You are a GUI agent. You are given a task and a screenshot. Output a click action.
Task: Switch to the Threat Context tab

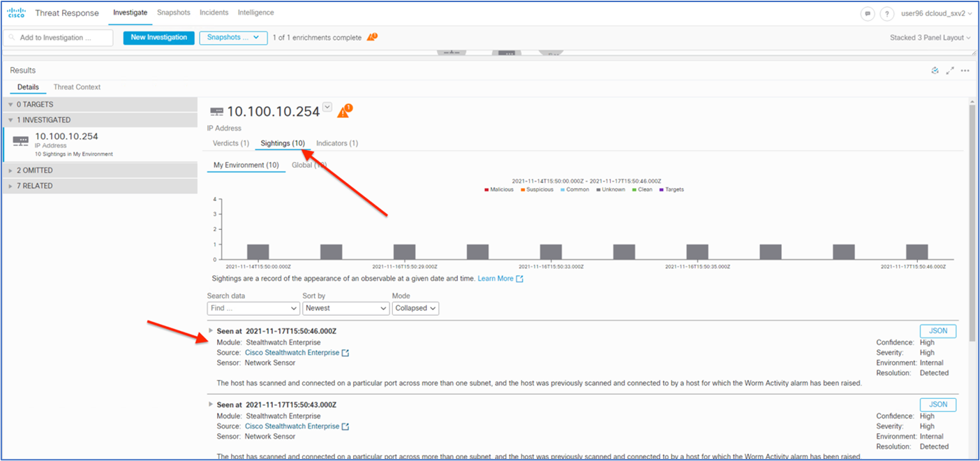click(77, 87)
